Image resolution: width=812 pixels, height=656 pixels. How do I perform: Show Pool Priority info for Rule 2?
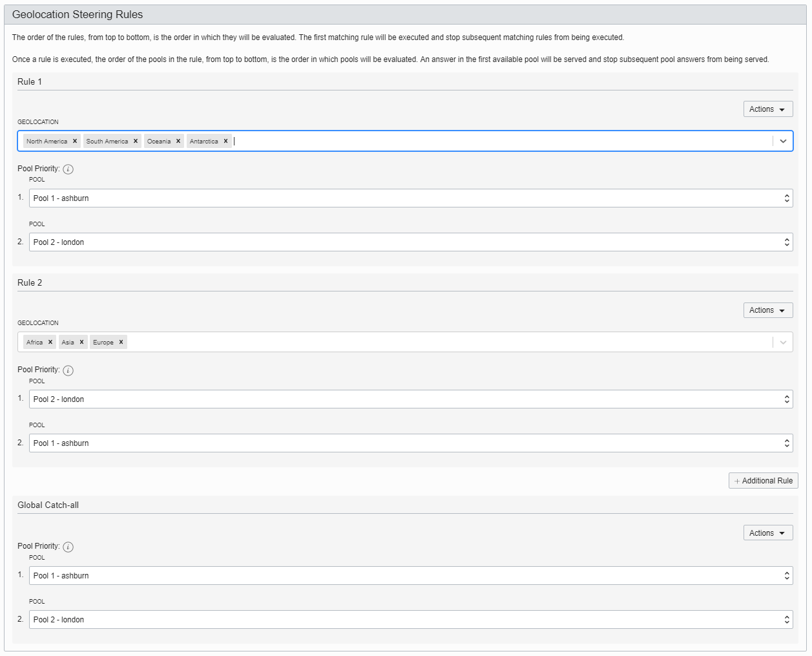(x=68, y=370)
